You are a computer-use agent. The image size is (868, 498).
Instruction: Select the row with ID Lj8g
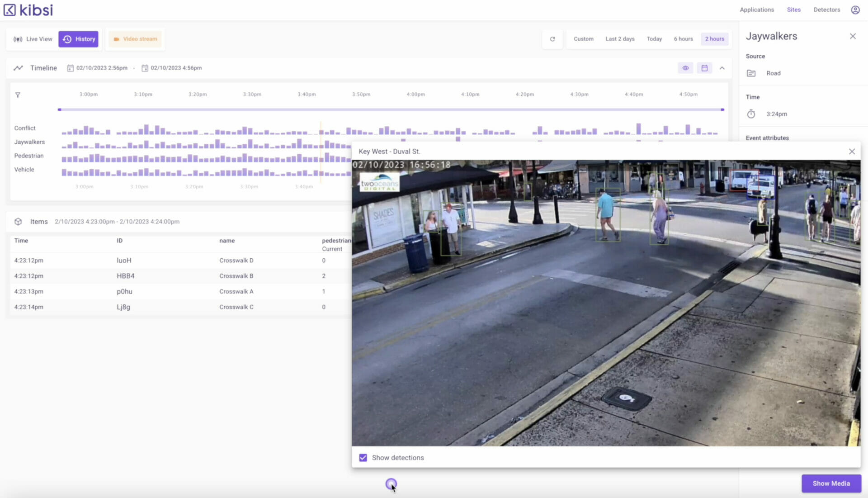(181, 307)
